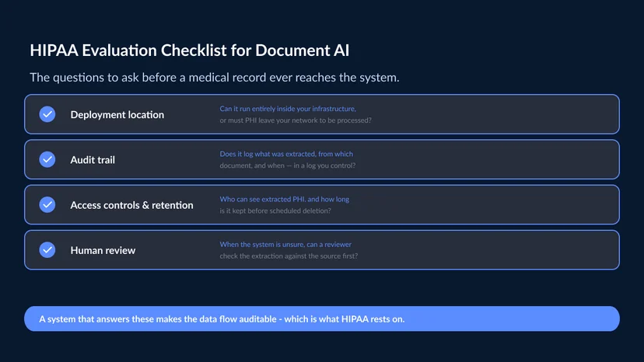Select the 'Access controls & retention' label
644x362 pixels.
pyautogui.click(x=131, y=205)
